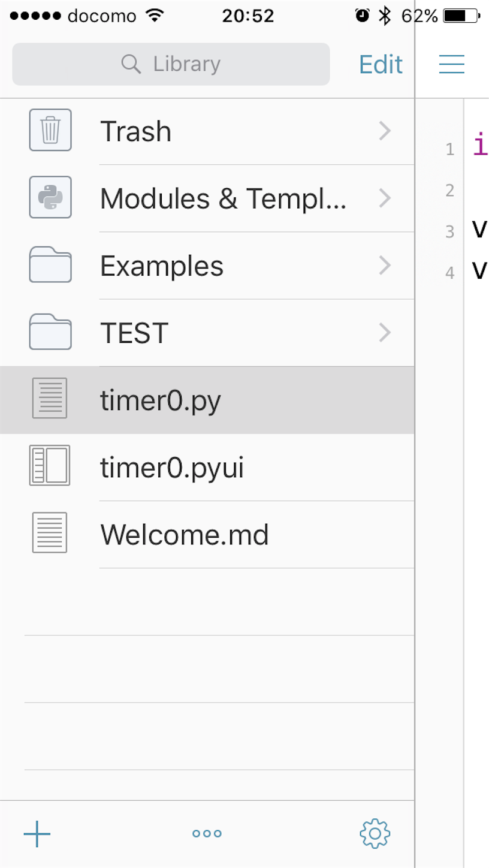Click the timer0.py file icon
Image resolution: width=489 pixels, height=868 pixels.
click(x=50, y=399)
